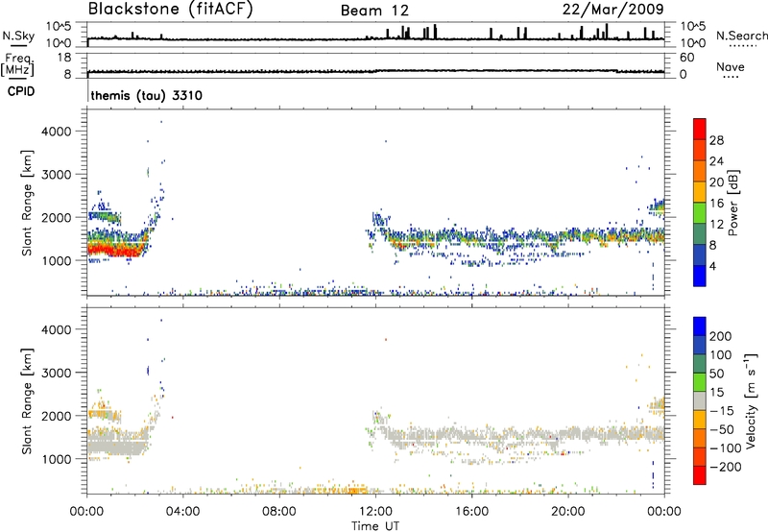The height and width of the screenshot is (532, 768).
Task: Click the 'N.Search' legend label
Action: [x=741, y=36]
